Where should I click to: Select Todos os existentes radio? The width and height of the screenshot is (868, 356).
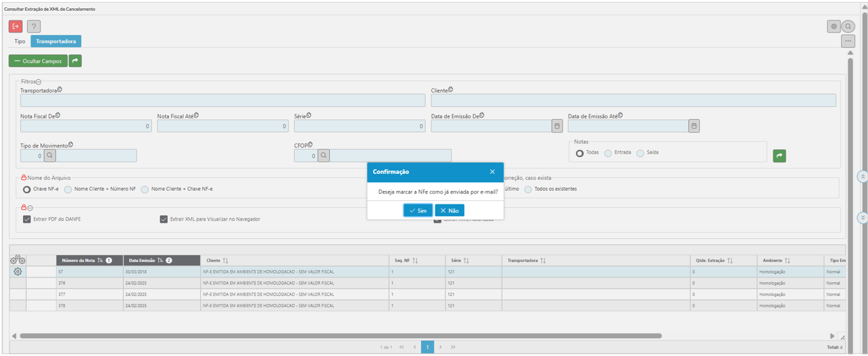click(528, 190)
